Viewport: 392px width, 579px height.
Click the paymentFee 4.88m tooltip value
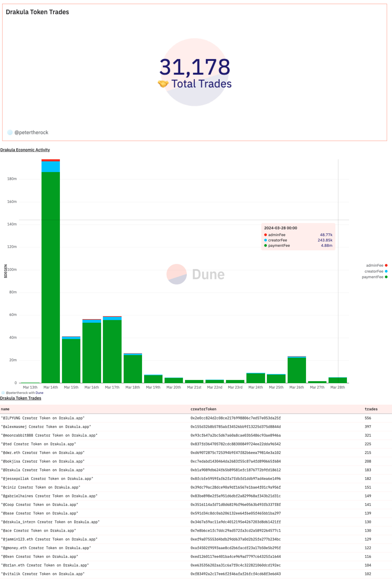tap(327, 245)
